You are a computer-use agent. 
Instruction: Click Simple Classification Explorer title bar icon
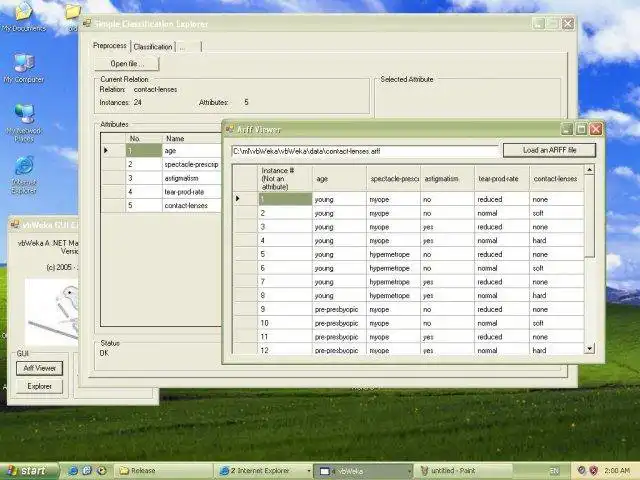click(x=87, y=24)
